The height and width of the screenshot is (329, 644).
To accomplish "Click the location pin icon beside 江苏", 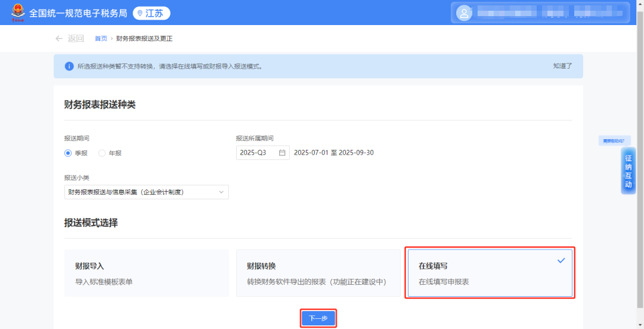I will click(140, 13).
